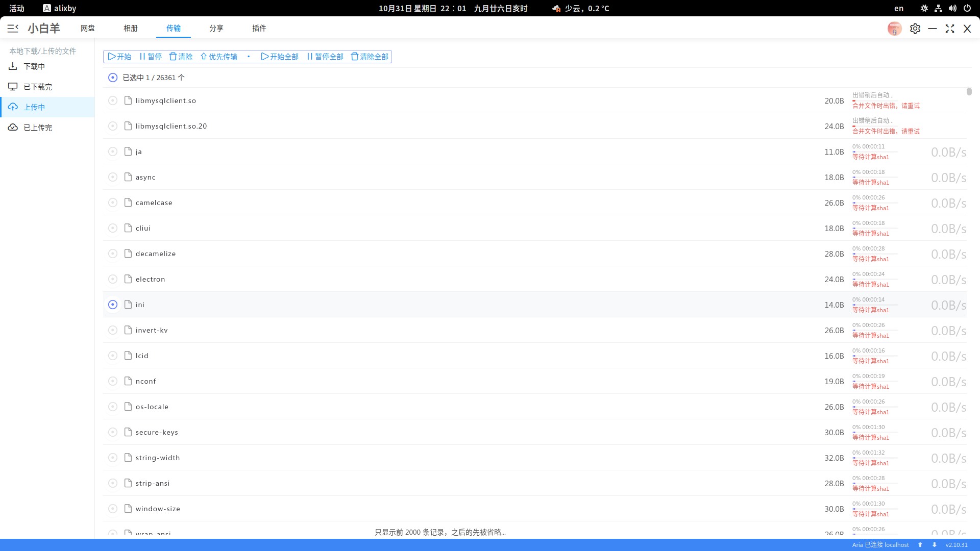980x551 pixels.
Task: Pause selected upload with 暂停
Action: pos(151,57)
